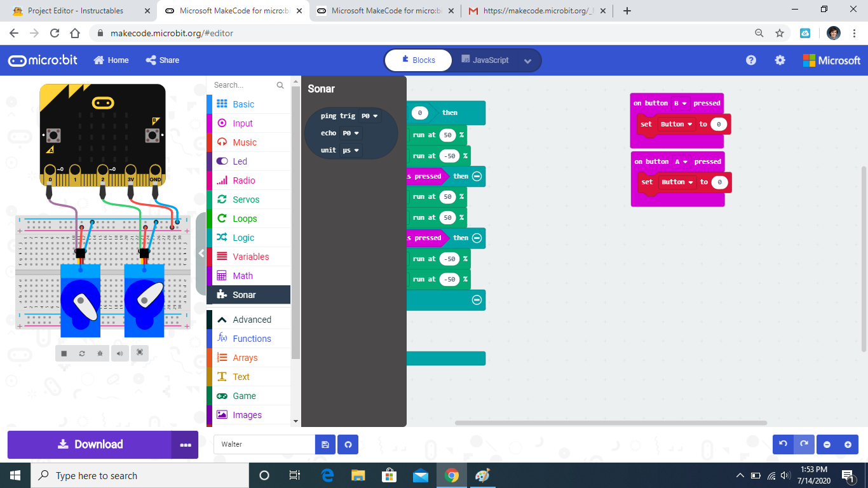Click the Microsoft logo
868x488 pixels.
832,60
